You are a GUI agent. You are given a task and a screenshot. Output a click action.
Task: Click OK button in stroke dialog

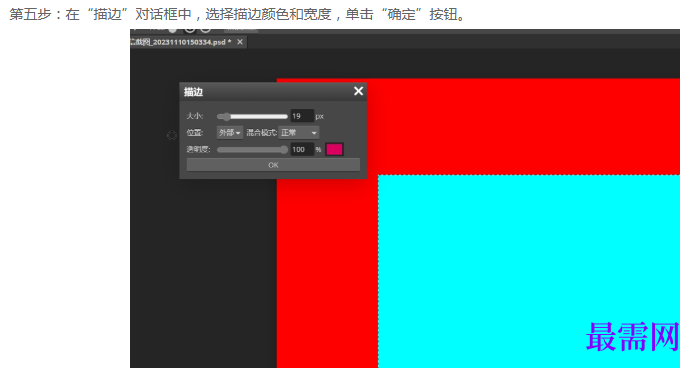[x=273, y=165]
